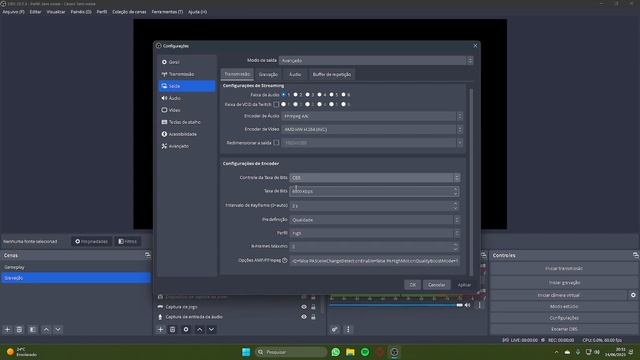
Task: Switch to the Gravação output tab
Action: 268,74
